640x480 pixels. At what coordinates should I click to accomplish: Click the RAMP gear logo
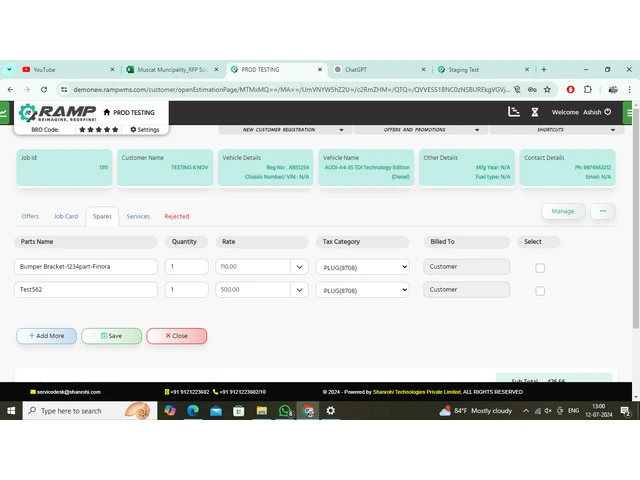click(x=28, y=112)
